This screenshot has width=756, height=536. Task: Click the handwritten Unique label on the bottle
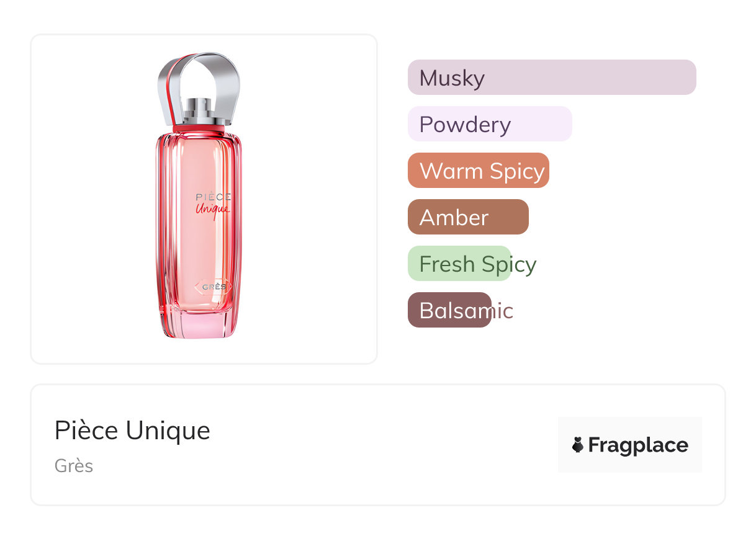click(213, 209)
